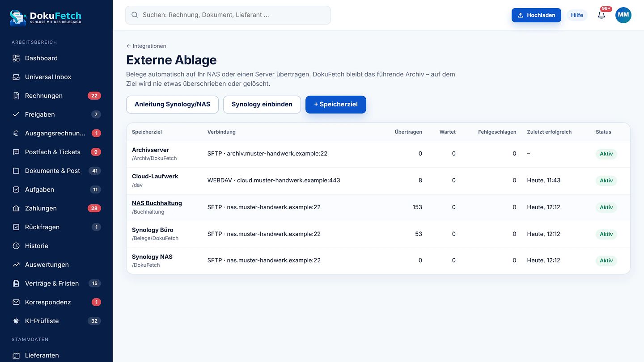The image size is (644, 362).
Task: Open Anleitung Synology/NAS
Action: 172,104
